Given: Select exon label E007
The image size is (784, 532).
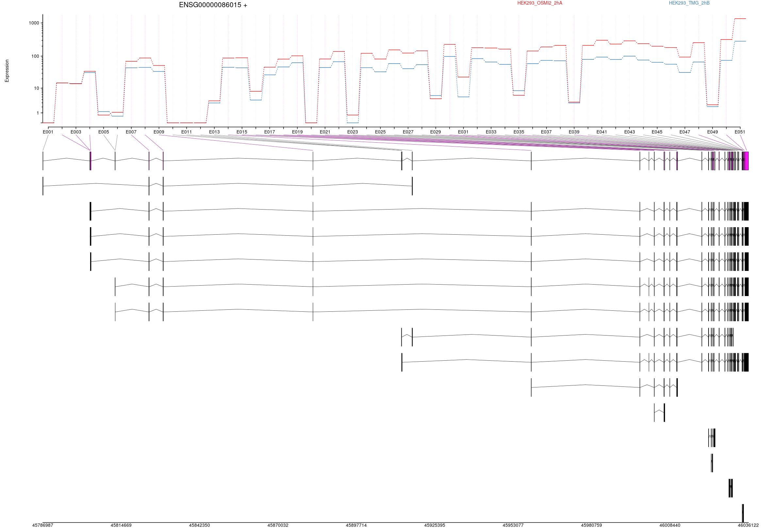Looking at the screenshot, I should (x=131, y=132).
